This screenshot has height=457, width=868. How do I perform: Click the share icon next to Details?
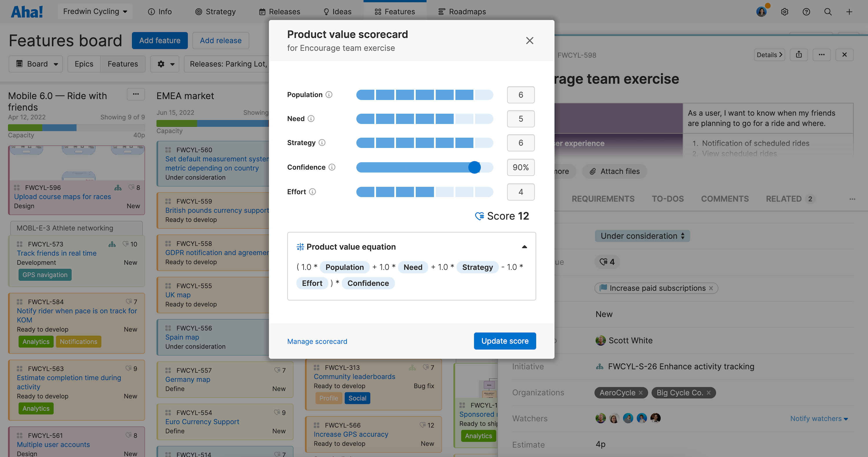799,55
